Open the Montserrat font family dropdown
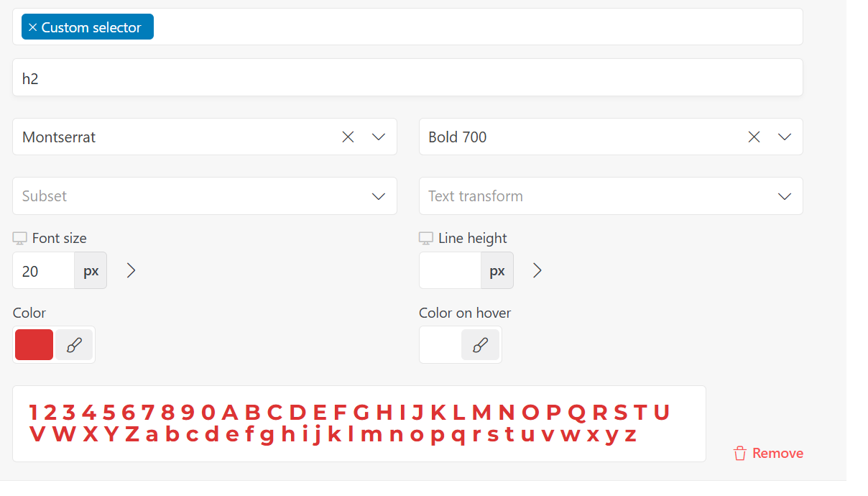Image resolution: width=868 pixels, height=496 pixels. tap(379, 137)
